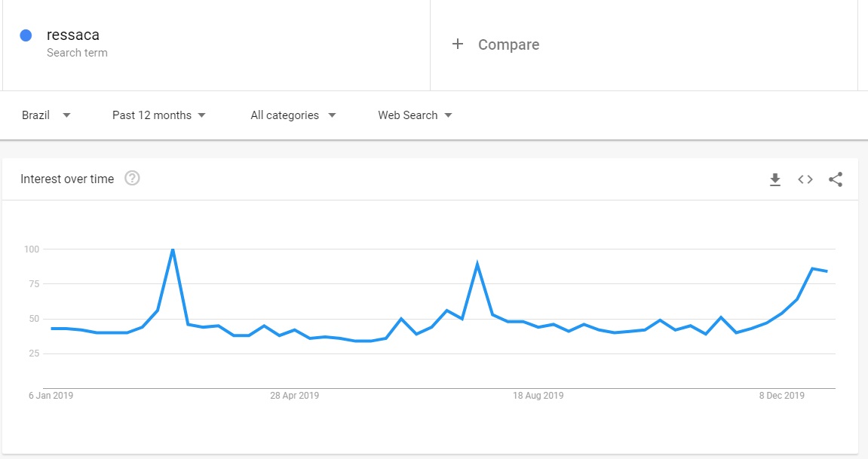Open the help question mark icon

point(132,178)
